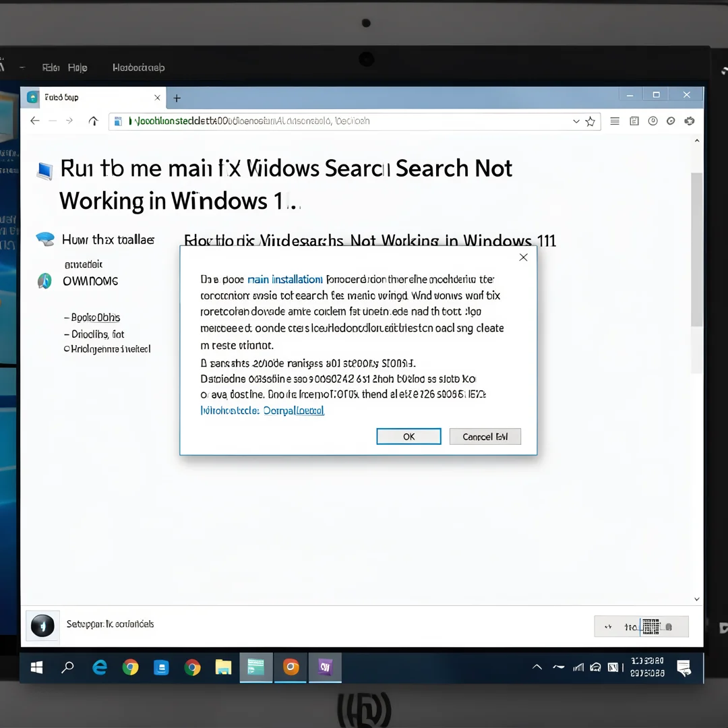The height and width of the screenshot is (728, 728).
Task: Click the round check icon in browser toolbar
Action: (671, 121)
